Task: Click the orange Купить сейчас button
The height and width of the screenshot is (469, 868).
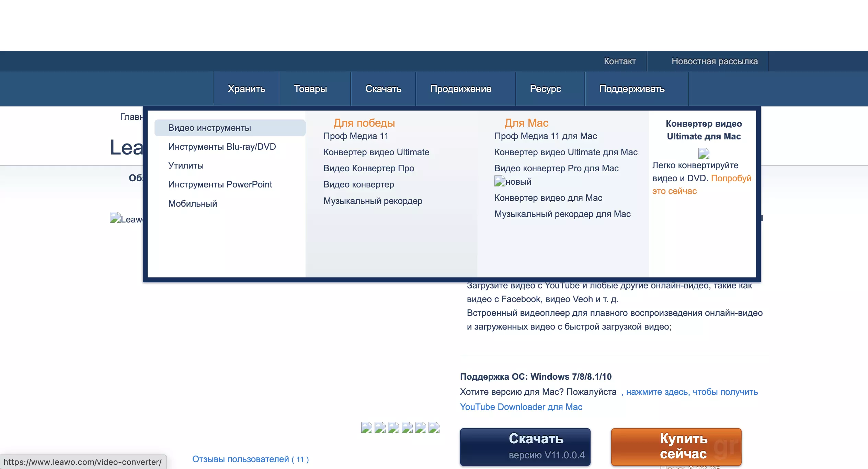Action: coord(676,447)
